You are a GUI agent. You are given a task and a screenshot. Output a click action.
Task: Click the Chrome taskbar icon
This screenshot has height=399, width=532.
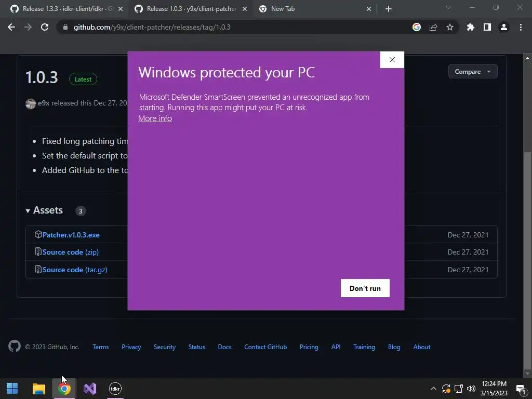(x=64, y=389)
